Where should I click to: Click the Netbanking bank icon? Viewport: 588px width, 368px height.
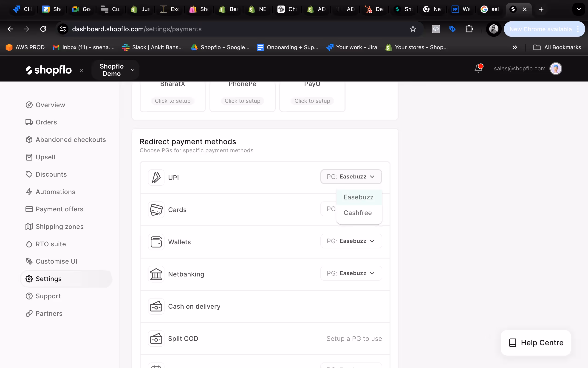(x=156, y=274)
